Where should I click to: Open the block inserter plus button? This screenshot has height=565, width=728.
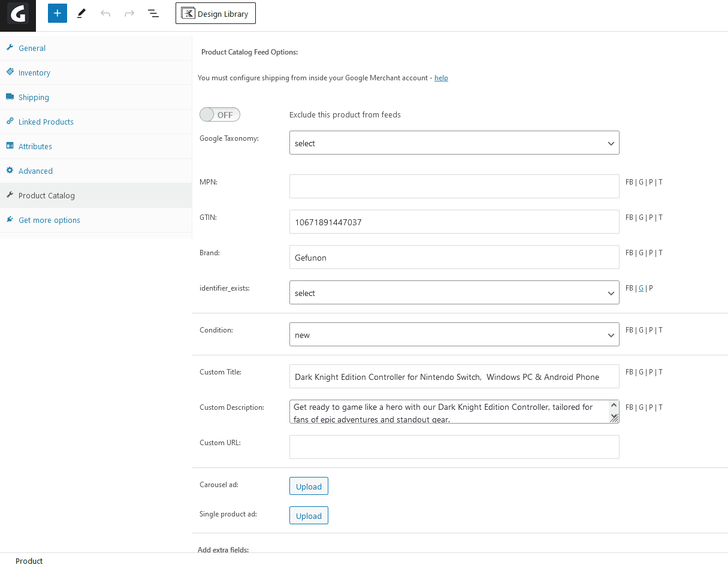point(58,13)
